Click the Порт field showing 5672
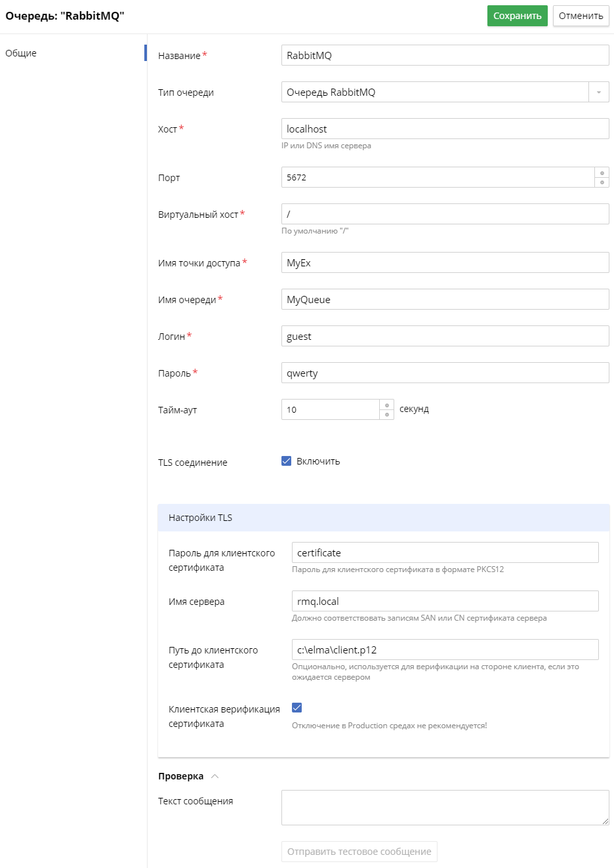 point(438,177)
